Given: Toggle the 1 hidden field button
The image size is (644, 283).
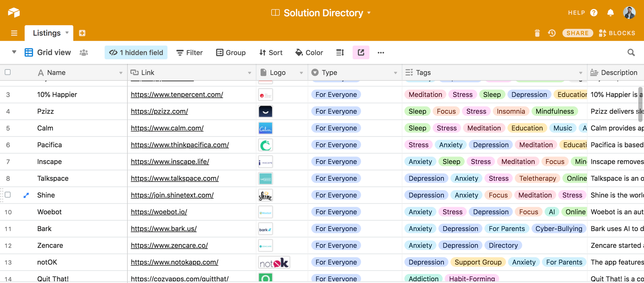Looking at the screenshot, I should 136,53.
